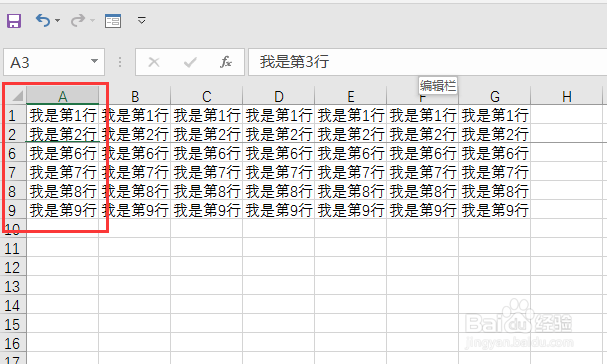Click the Enter checkmark icon in formula bar

coord(190,62)
